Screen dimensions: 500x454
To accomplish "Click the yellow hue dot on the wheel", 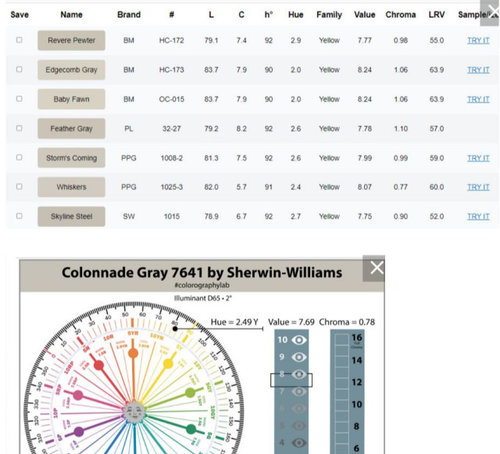I will [168, 363].
